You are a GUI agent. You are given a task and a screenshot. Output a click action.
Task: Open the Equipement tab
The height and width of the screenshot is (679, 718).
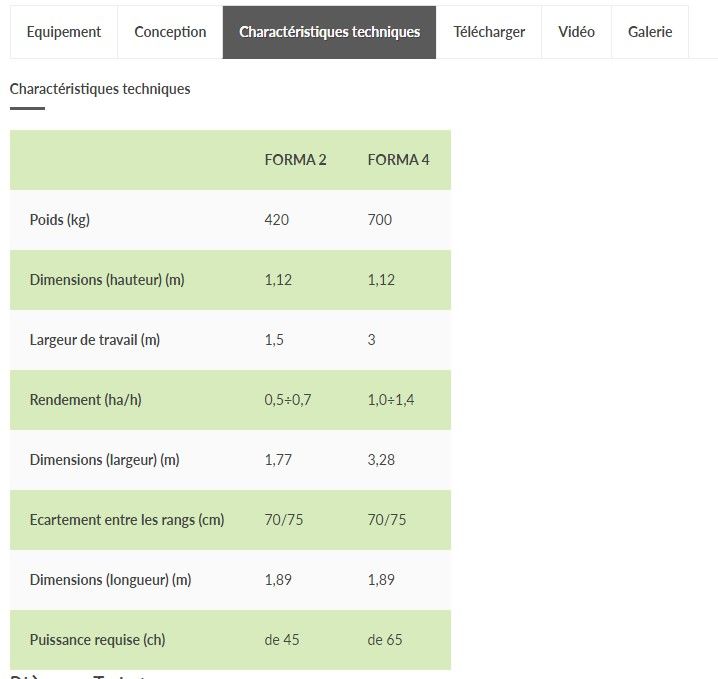click(64, 32)
